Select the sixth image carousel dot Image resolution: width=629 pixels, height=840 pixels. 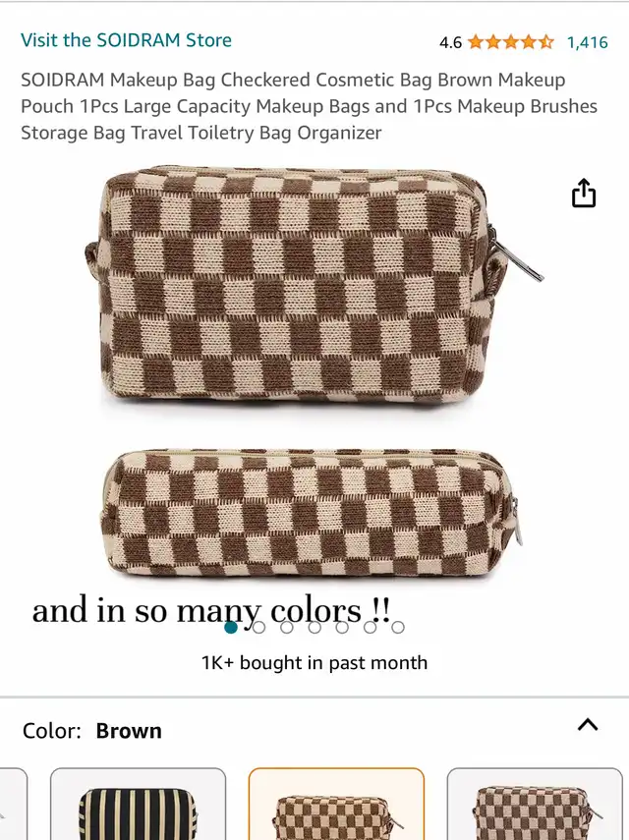click(x=370, y=627)
